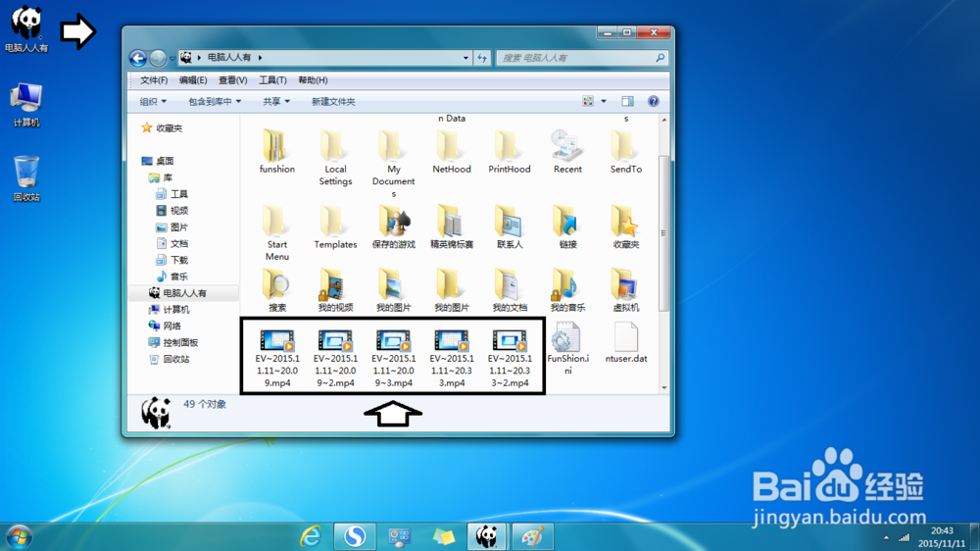Open the SendTo folder

click(625, 151)
